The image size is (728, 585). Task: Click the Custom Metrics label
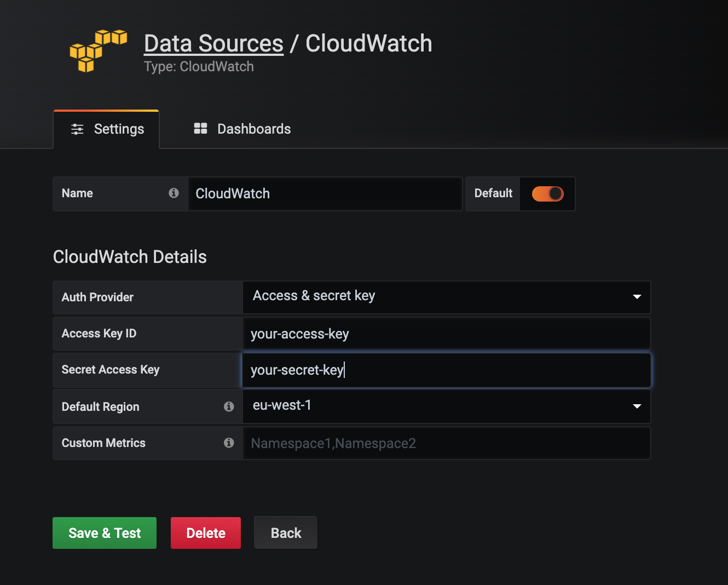[103, 443]
